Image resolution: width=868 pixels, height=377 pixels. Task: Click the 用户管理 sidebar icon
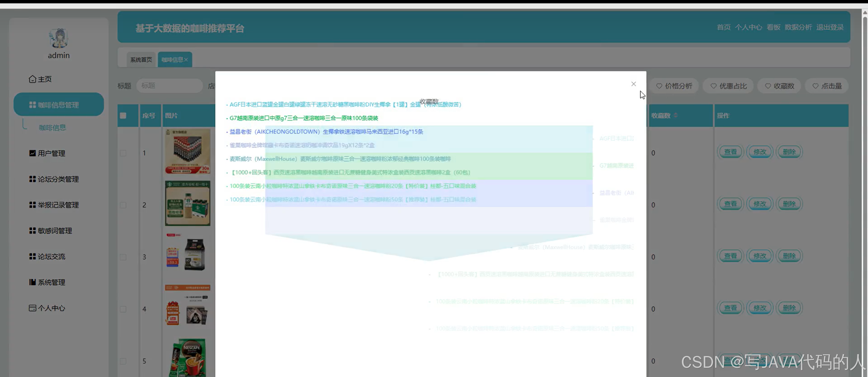click(x=32, y=153)
